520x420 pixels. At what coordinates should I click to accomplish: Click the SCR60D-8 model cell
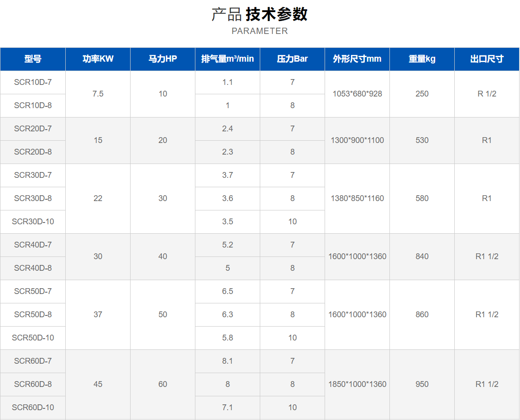(33, 384)
